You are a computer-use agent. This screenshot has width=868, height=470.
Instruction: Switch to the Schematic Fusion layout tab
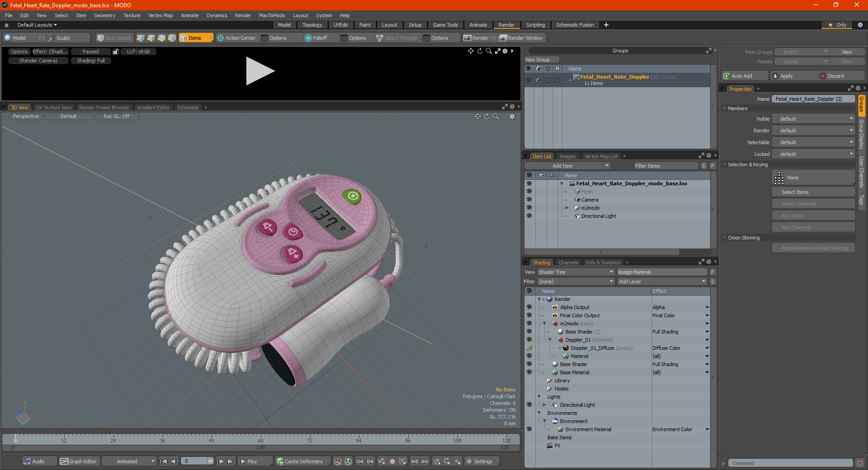pos(575,25)
